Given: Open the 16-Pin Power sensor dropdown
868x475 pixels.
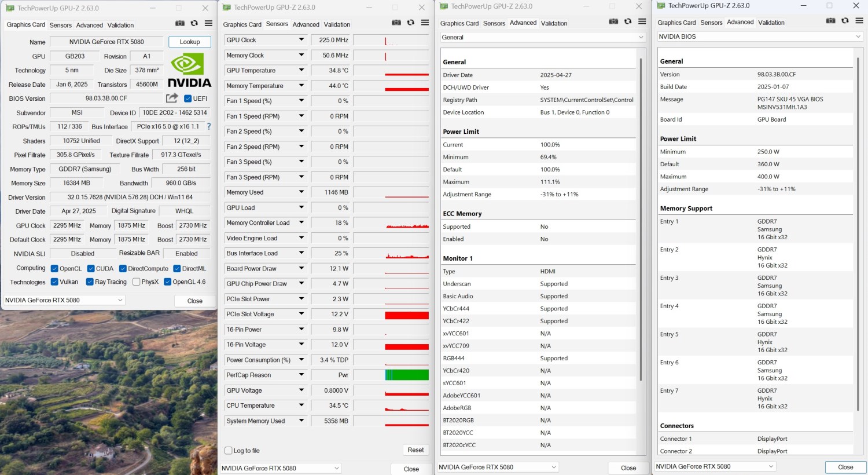Looking at the screenshot, I should pos(301,329).
